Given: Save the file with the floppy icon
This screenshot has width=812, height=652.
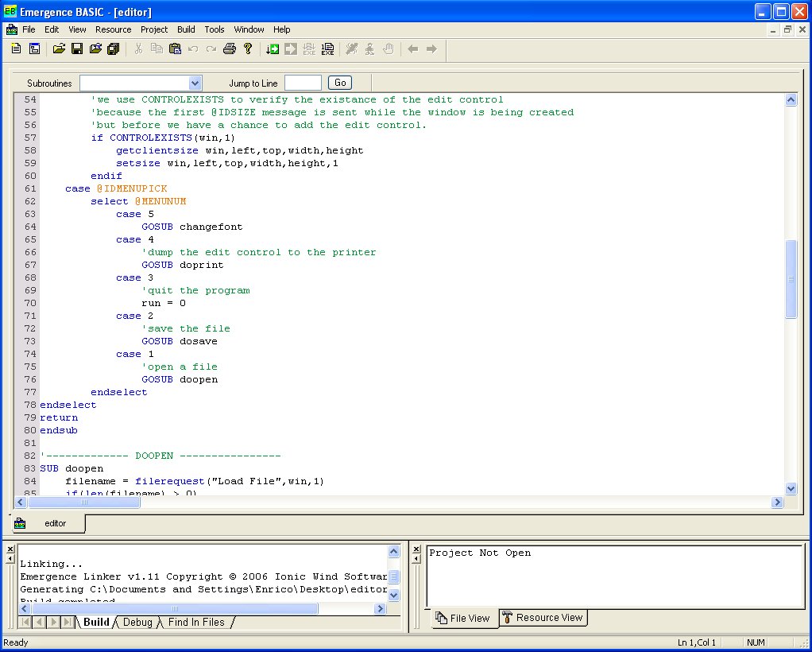Looking at the screenshot, I should [77, 49].
